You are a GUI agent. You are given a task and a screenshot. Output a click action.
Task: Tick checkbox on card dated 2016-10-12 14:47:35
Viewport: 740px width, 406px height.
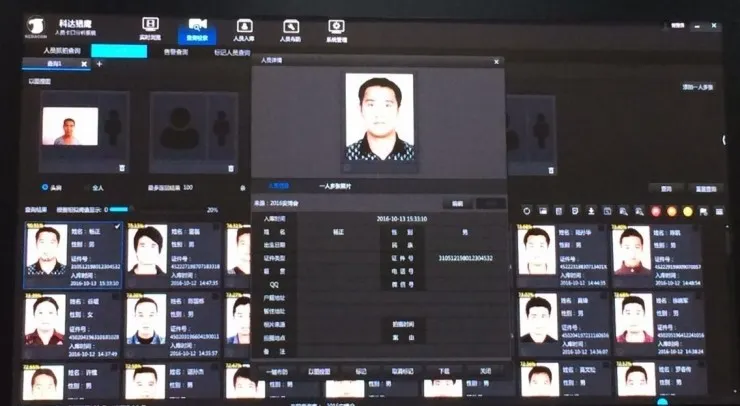(216, 227)
